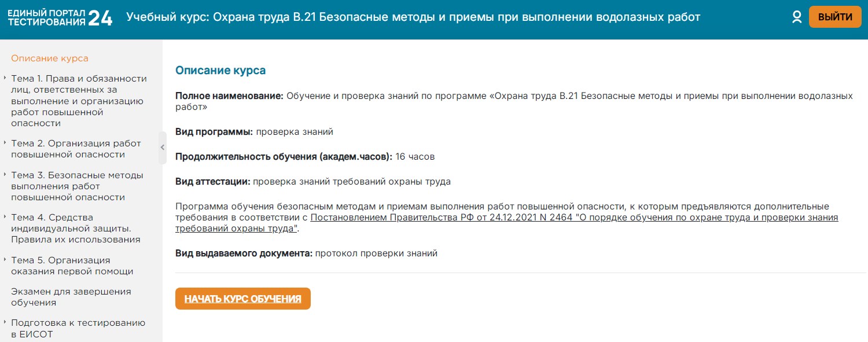Image resolution: width=868 pixels, height=342 pixels.
Task: Open Тема 4 Средства индивидуальной защиты
Action: coord(75,228)
